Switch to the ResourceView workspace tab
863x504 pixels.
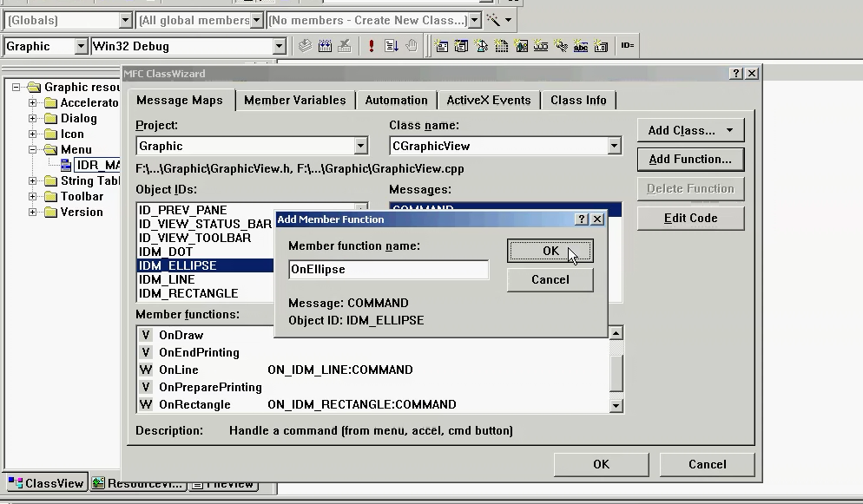[x=138, y=483]
